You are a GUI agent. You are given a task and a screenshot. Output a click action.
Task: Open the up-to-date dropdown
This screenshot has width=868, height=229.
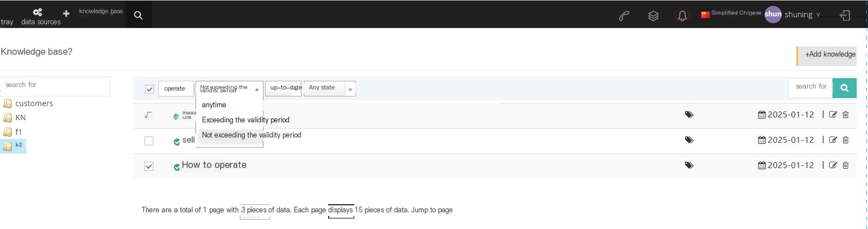(283, 88)
